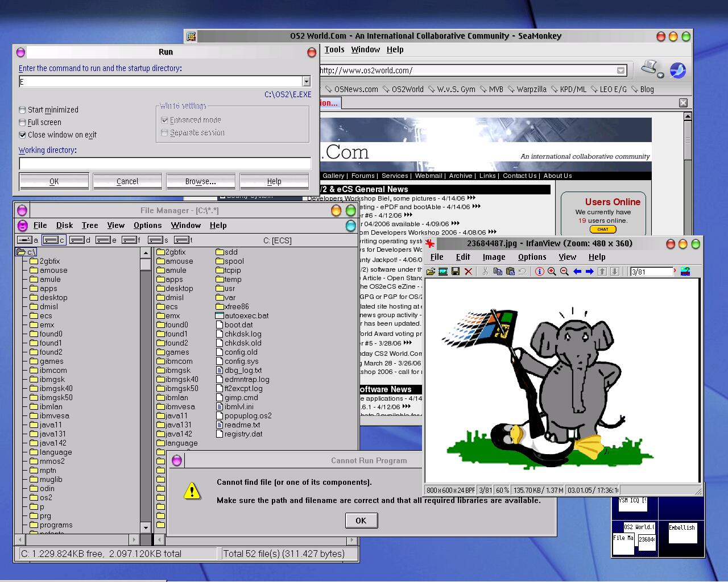
Task: Click the directory tree scrollbar down arrow
Action: (146, 527)
